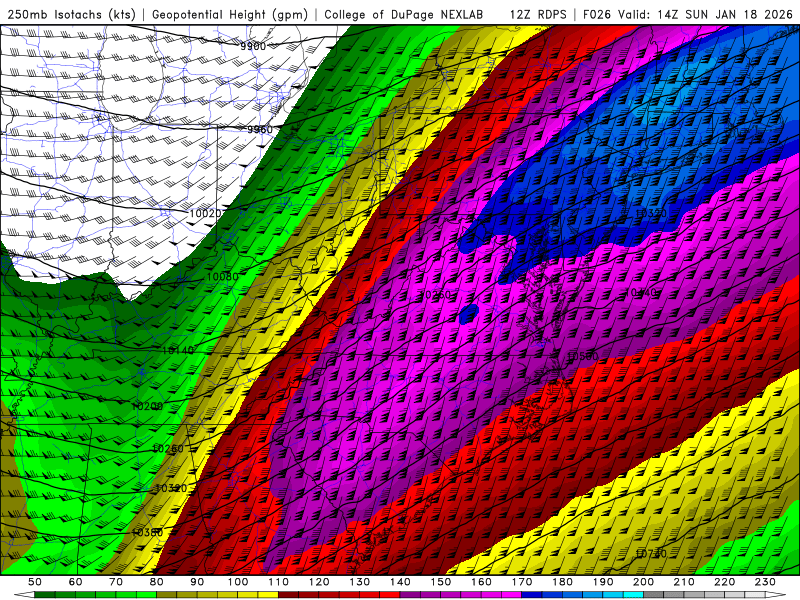Click the 70 legend scale value

tap(116, 582)
